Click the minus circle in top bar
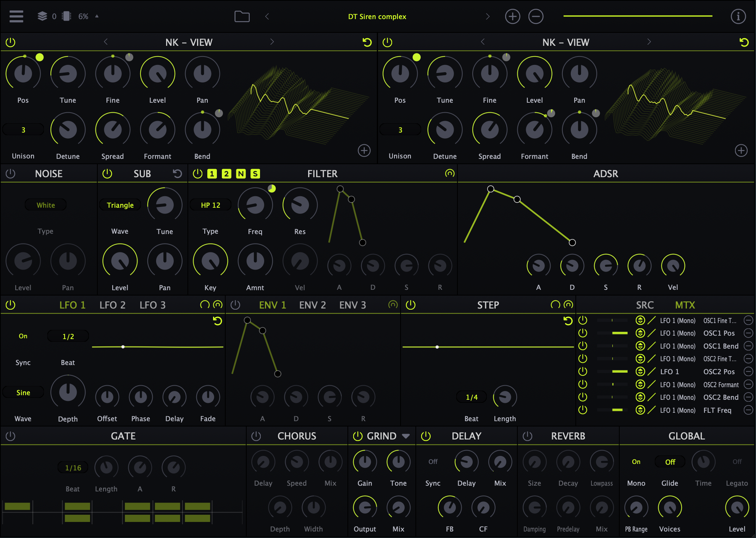The image size is (756, 538). (536, 16)
